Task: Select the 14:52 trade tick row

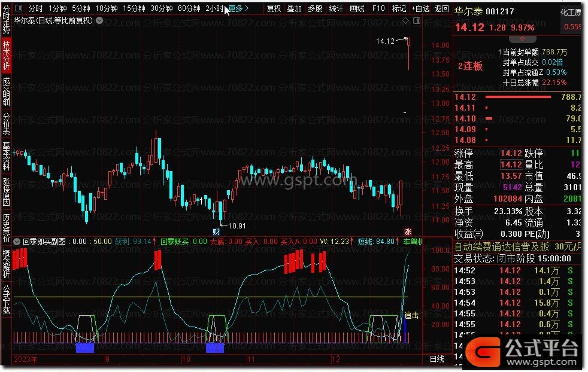Action: click(x=517, y=270)
